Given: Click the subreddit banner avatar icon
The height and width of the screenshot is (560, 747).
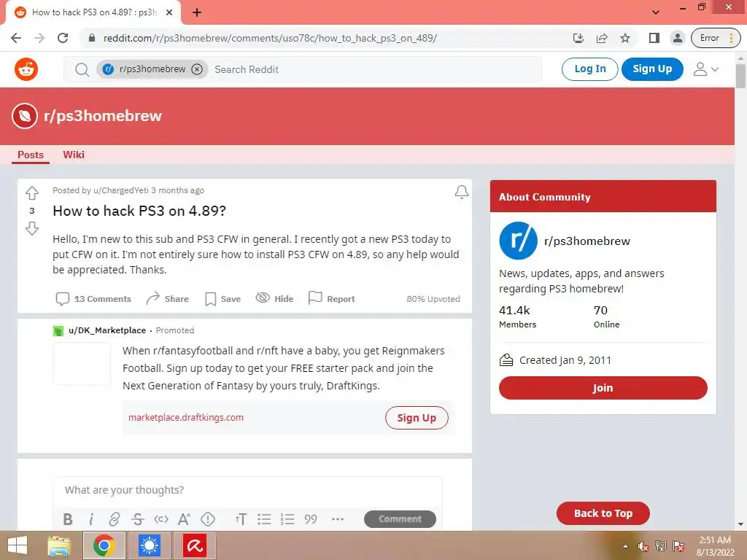Looking at the screenshot, I should [25, 116].
